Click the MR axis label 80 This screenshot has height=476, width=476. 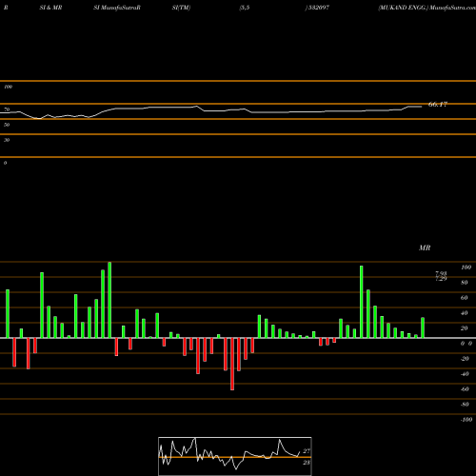coord(464,283)
